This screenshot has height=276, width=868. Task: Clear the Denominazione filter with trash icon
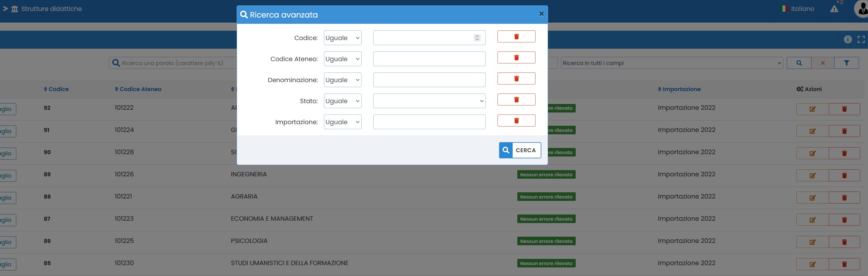516,79
